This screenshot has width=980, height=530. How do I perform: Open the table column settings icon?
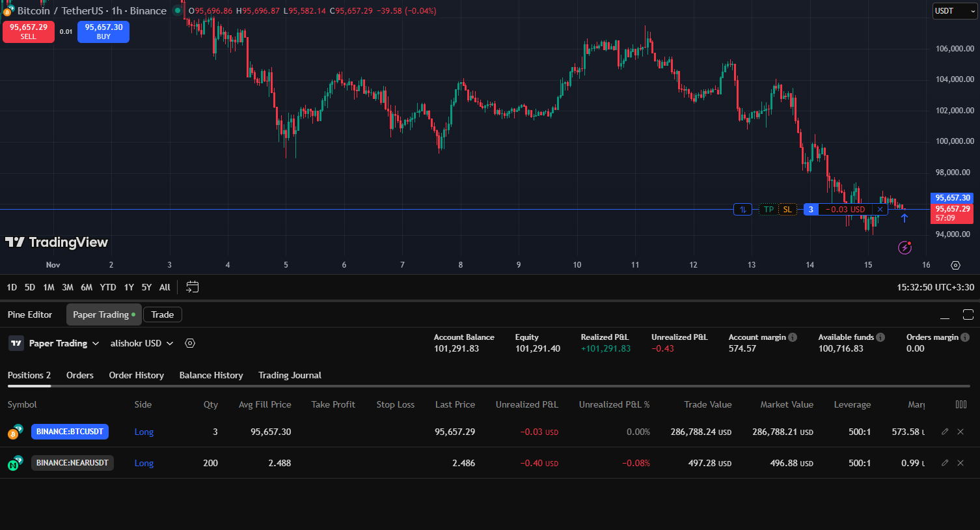point(961,404)
